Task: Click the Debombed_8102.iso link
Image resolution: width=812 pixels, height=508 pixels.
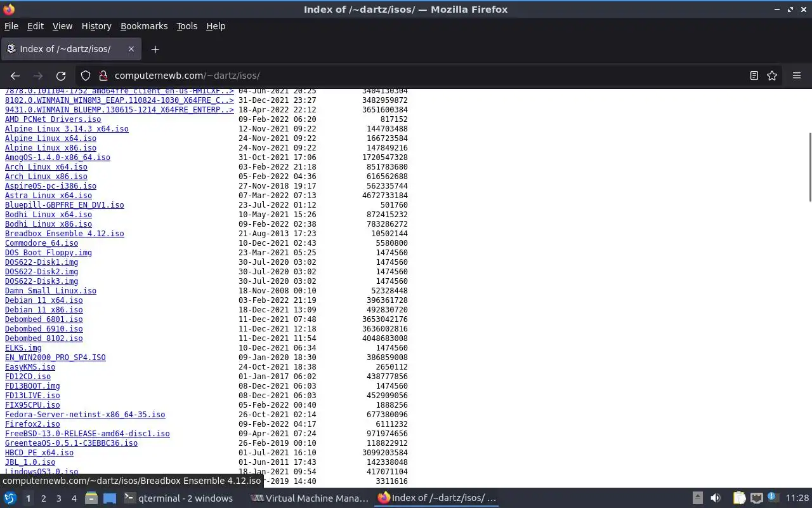Action: tap(44, 338)
